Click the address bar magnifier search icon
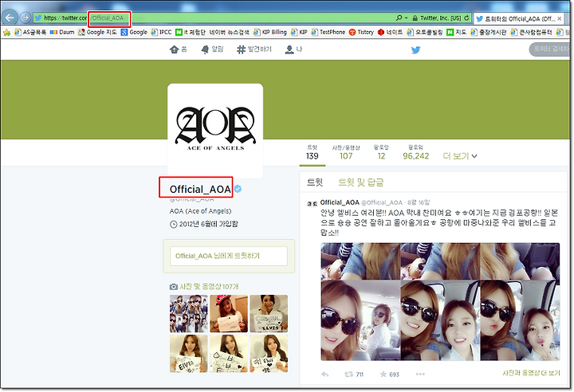 [x=399, y=18]
